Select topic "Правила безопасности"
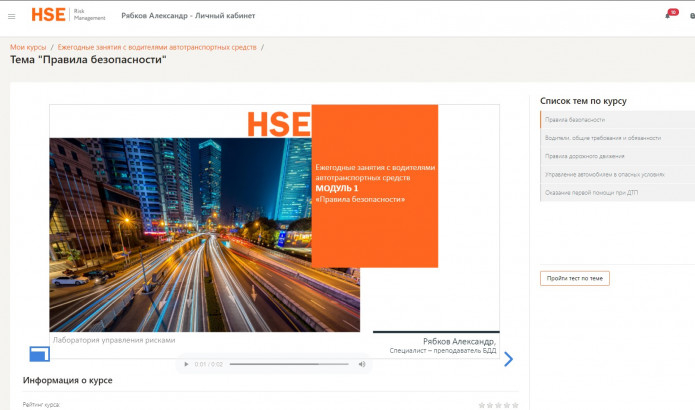This screenshot has height=410, width=695. [x=575, y=120]
